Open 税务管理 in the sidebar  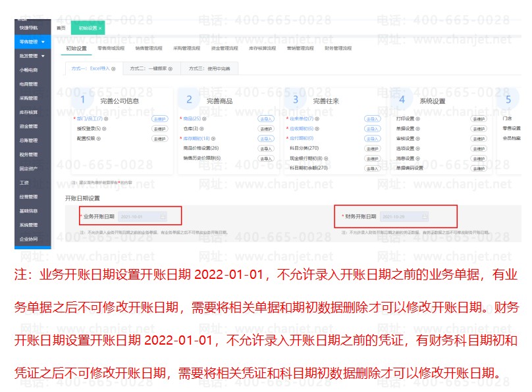pyautogui.click(x=28, y=155)
